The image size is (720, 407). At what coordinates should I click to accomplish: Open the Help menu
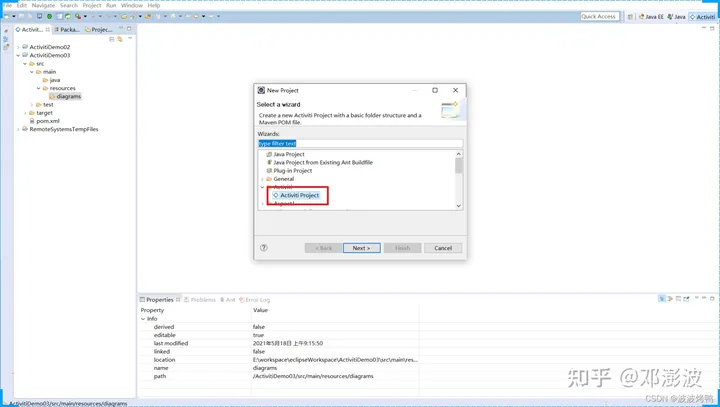154,6
